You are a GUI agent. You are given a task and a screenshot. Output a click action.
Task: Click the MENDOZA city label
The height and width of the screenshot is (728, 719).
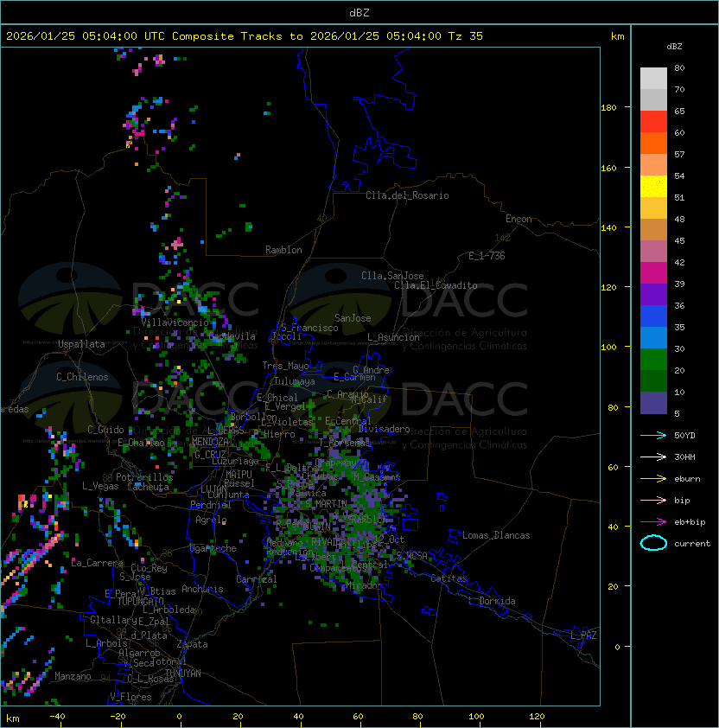click(x=210, y=442)
